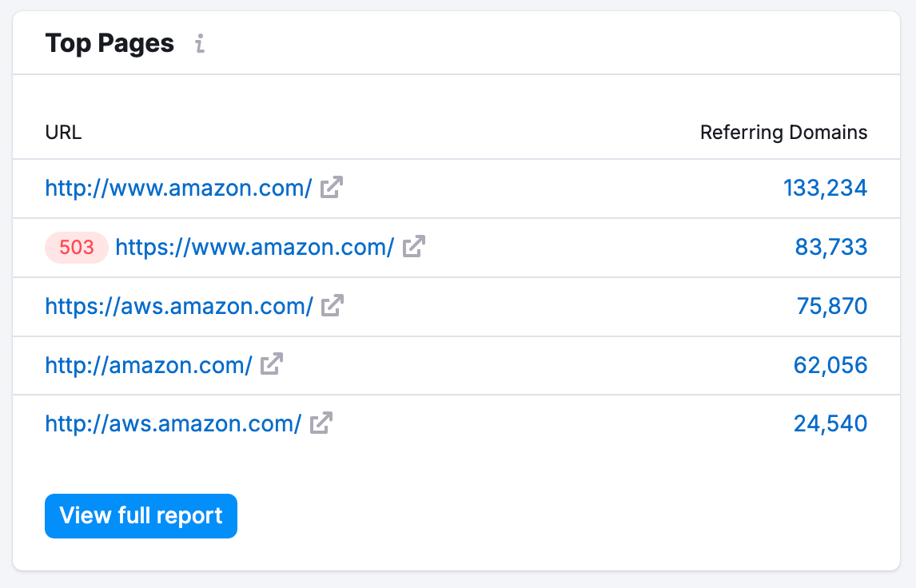The image size is (916, 588).
Task: Select external link icon for https://aws.amazon.com/
Action: click(333, 304)
